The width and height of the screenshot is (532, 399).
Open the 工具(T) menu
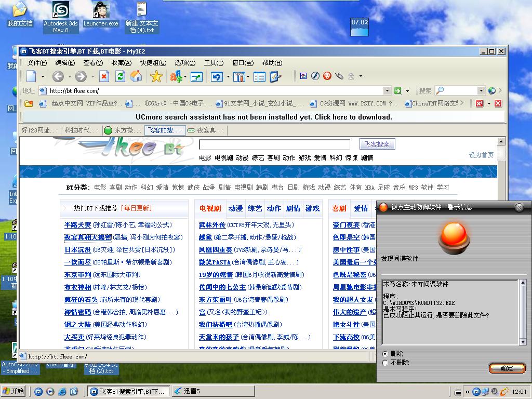pos(214,63)
